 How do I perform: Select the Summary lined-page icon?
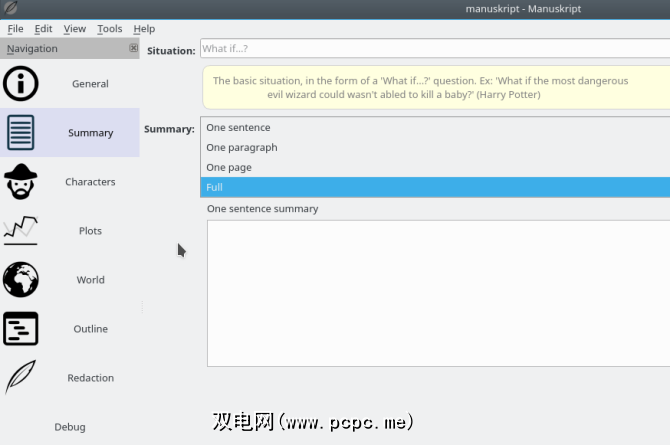coord(21,133)
